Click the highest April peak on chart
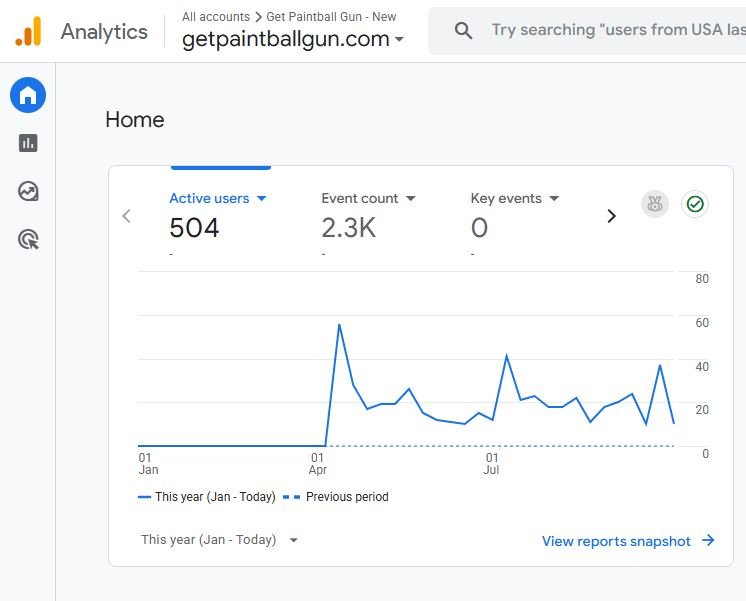 [339, 325]
